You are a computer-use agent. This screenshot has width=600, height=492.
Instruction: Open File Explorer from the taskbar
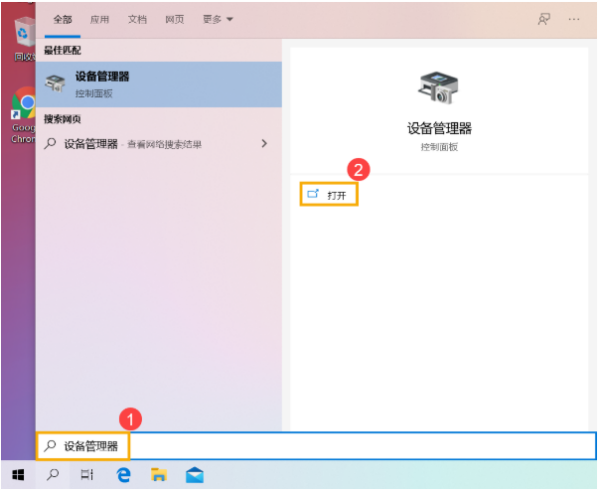coord(159,475)
